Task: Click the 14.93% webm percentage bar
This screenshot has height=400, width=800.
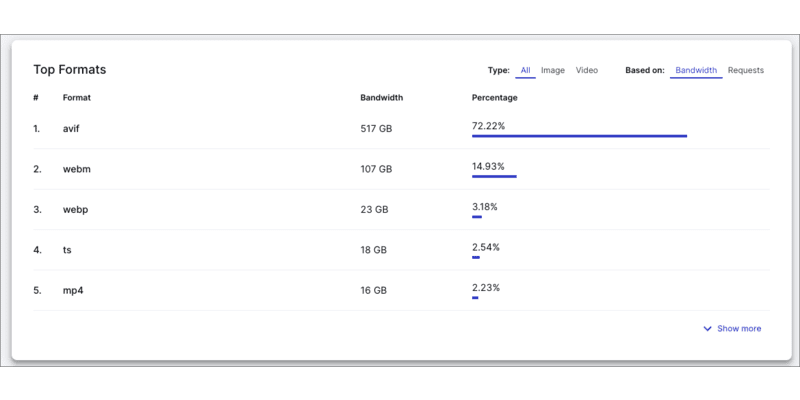Action: (494, 177)
